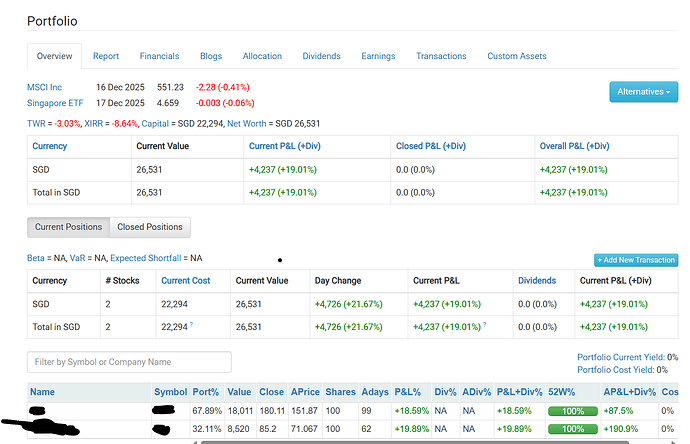Image resolution: width=690 pixels, height=444 pixels.
Task: Select the Current Positions toggle button
Action: [x=68, y=227]
